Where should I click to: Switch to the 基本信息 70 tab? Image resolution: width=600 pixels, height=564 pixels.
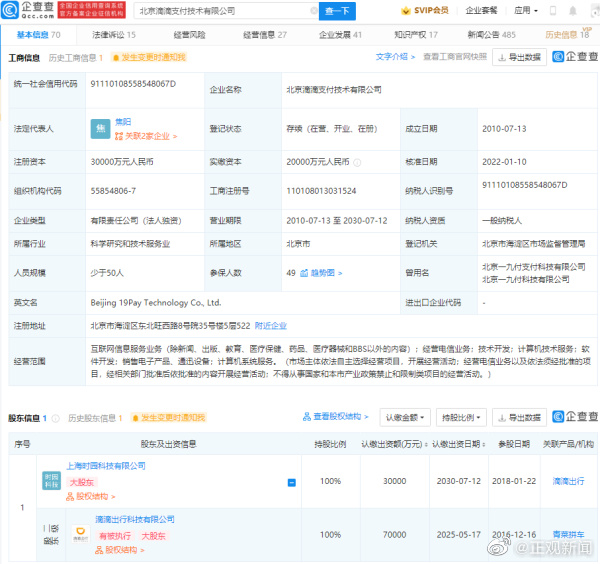pyautogui.click(x=38, y=35)
